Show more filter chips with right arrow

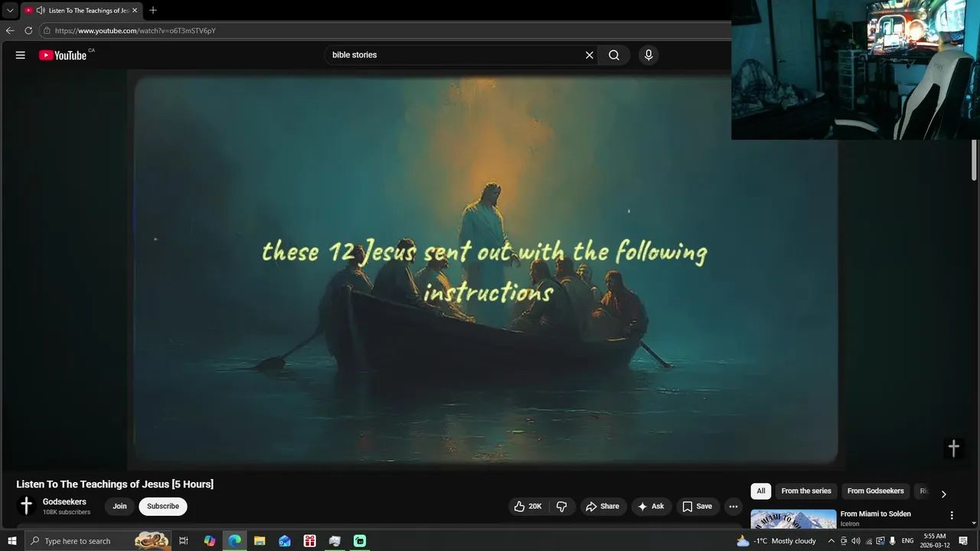(943, 494)
